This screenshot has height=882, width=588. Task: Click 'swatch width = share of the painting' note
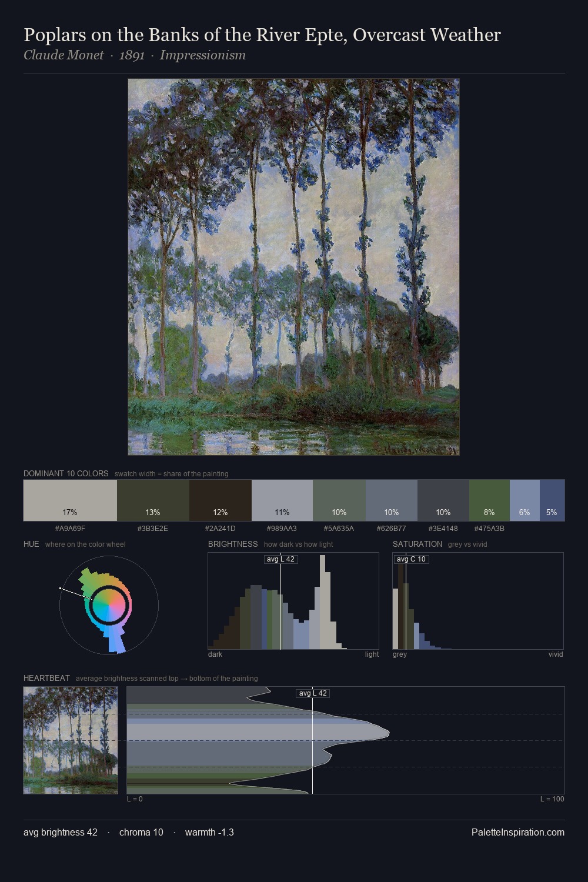(x=172, y=474)
